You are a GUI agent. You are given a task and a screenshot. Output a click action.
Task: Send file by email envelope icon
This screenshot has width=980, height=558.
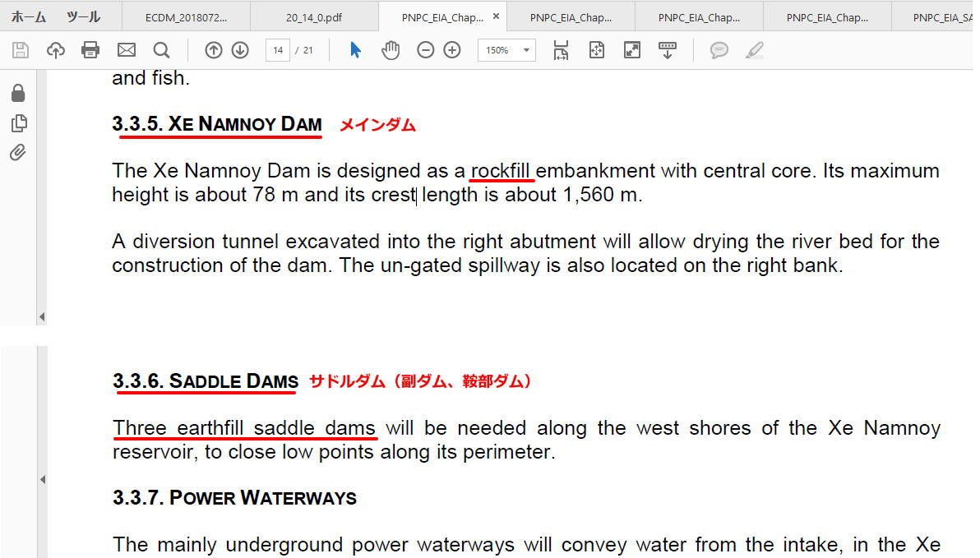[x=127, y=50]
